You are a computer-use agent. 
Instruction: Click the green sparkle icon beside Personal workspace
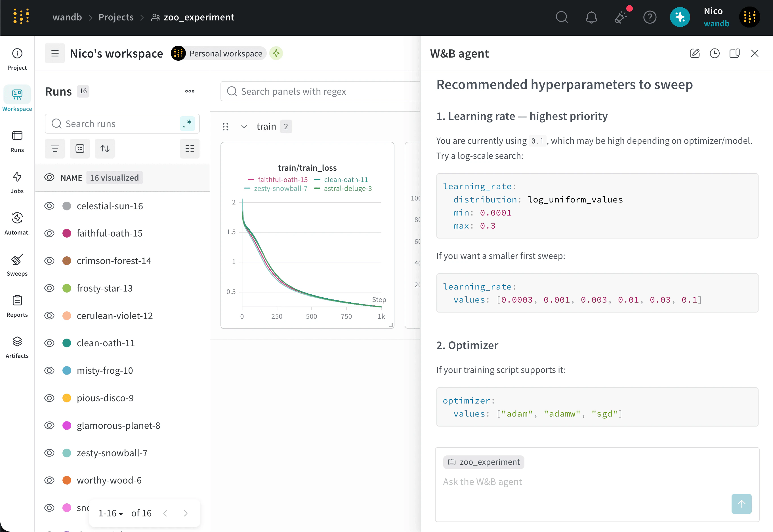tap(276, 53)
